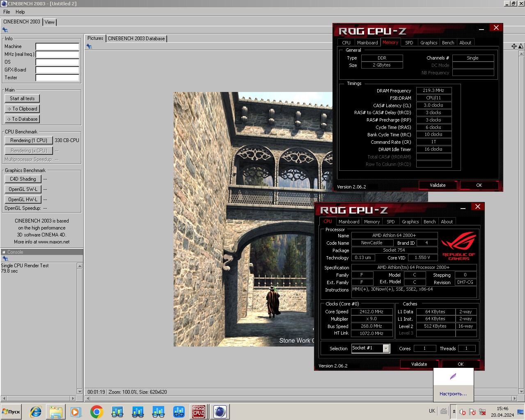
Task: Run the C4D Shading benchmark
Action: click(23, 179)
